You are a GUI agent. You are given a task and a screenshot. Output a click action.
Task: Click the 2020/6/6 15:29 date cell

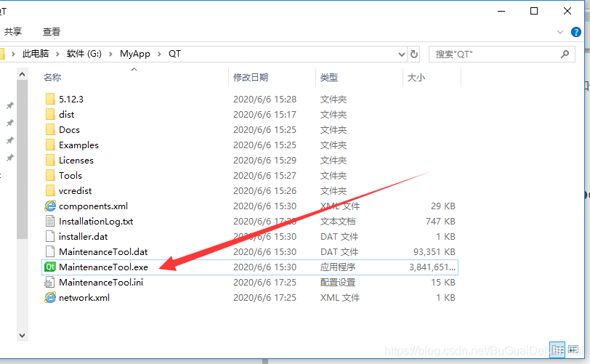[265, 161]
